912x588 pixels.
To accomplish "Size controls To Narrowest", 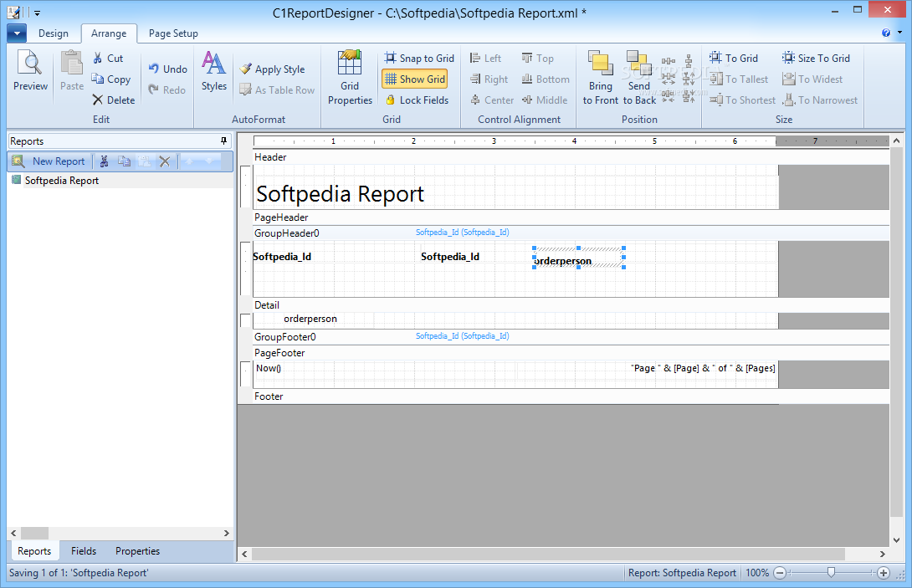I will click(x=819, y=100).
